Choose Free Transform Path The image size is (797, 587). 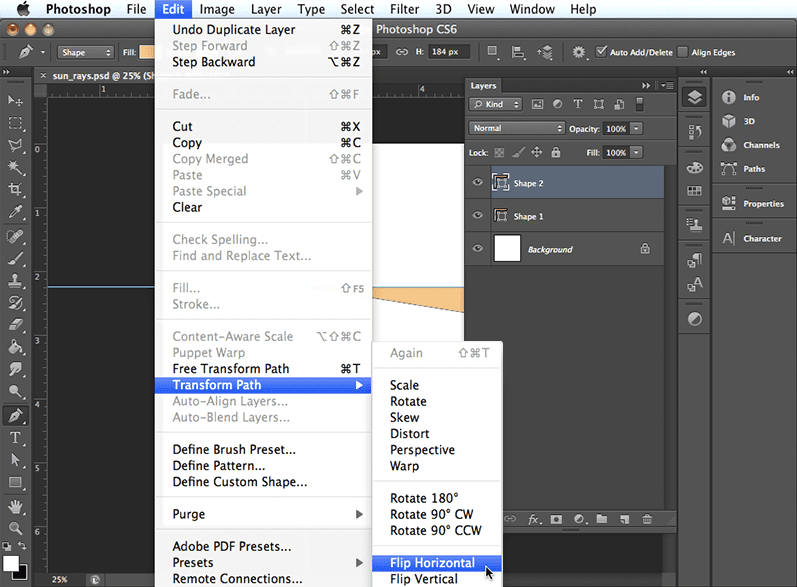[263, 368]
